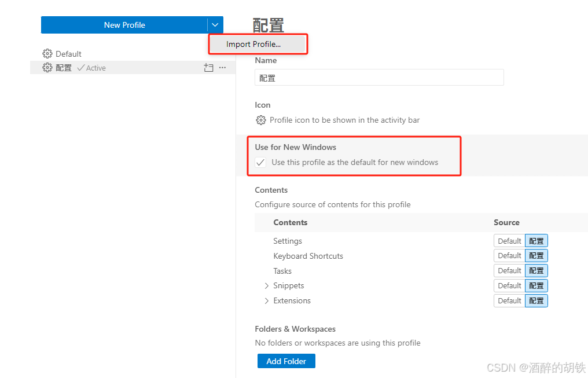This screenshot has height=378, width=588.
Task: Click the gear icon of the 配置 profile row
Action: coord(47,68)
